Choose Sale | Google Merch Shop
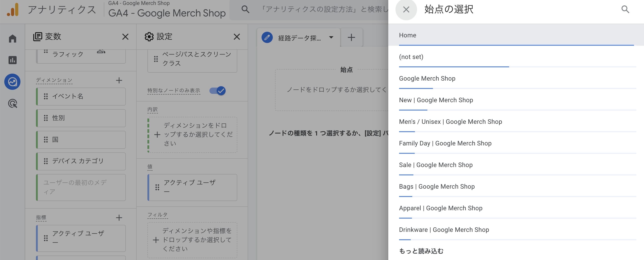644x260 pixels. point(516,165)
